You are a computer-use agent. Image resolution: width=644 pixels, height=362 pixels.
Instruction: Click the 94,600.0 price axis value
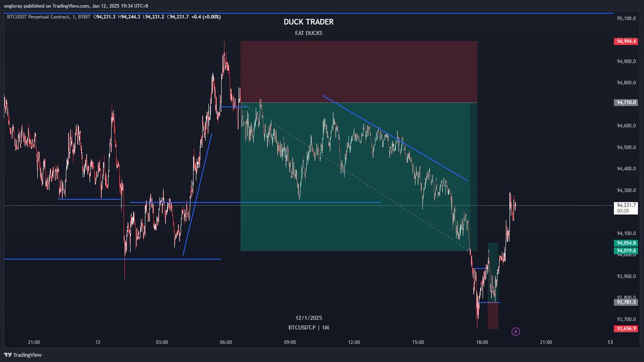click(x=626, y=126)
